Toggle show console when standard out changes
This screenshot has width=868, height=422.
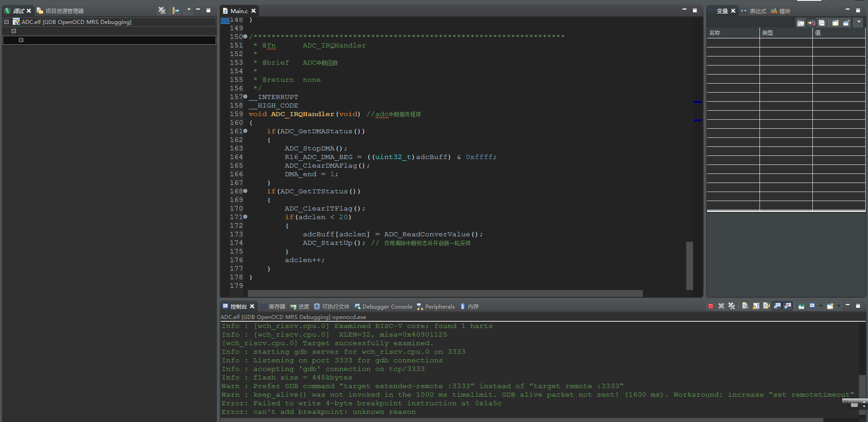[x=777, y=306]
